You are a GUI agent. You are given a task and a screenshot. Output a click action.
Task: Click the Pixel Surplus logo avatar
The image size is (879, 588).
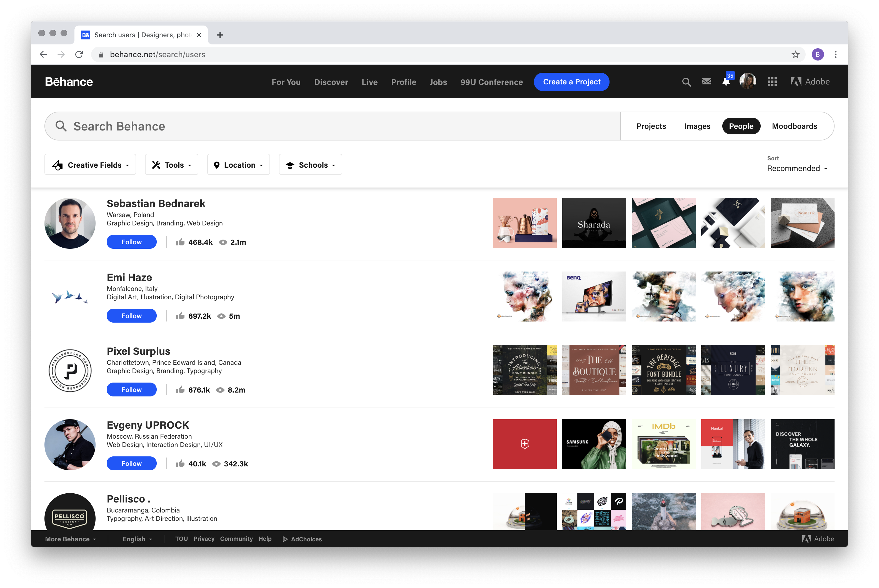pos(70,371)
